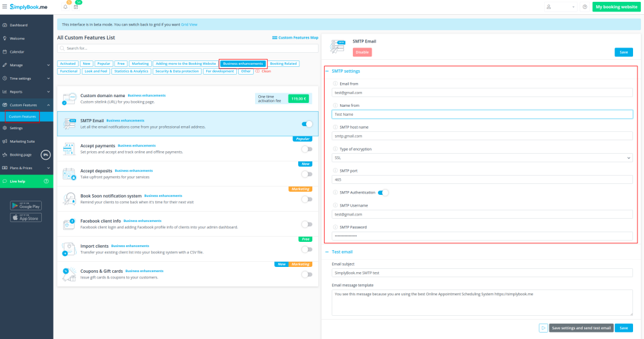Viewport: 644px width, 339px height.
Task: Click the help question mark icon
Action: tap(585, 7)
